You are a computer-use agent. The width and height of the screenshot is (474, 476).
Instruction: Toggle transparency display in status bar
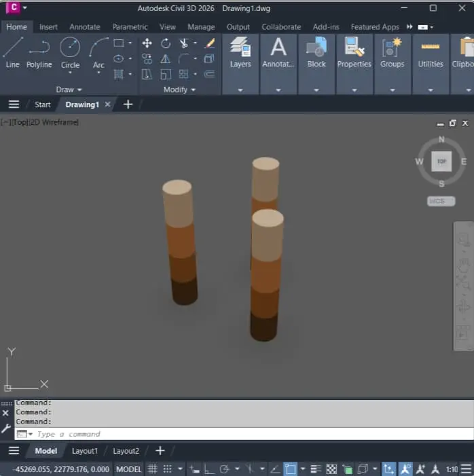point(331,469)
